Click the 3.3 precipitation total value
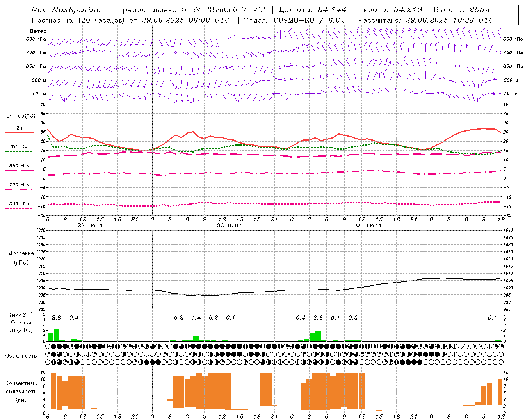The image size is (525, 420). pos(318,318)
